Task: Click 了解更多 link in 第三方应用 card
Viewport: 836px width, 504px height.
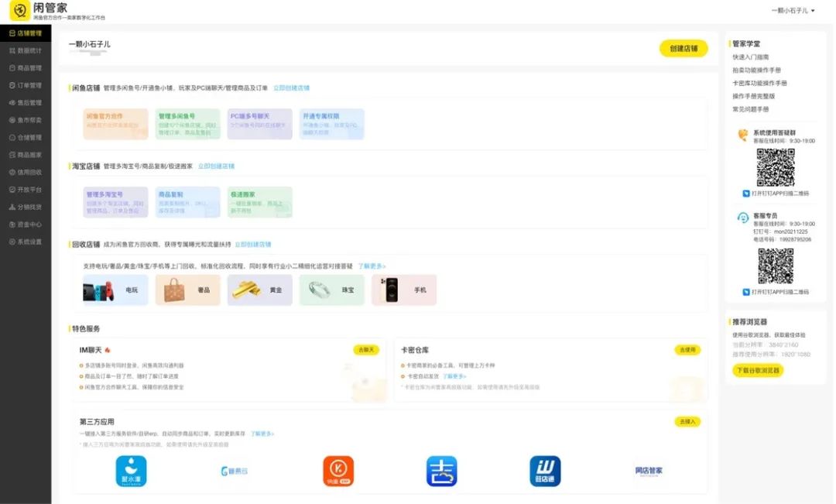Action: tap(262, 434)
